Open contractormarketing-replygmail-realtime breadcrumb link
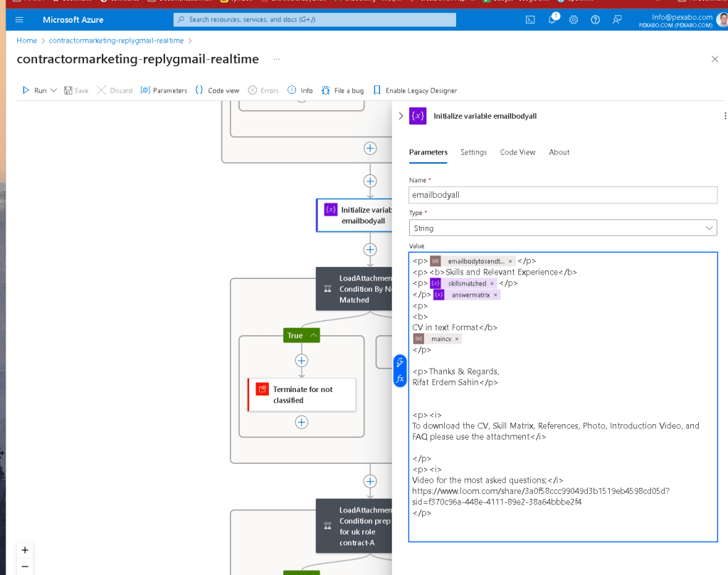 [x=116, y=41]
